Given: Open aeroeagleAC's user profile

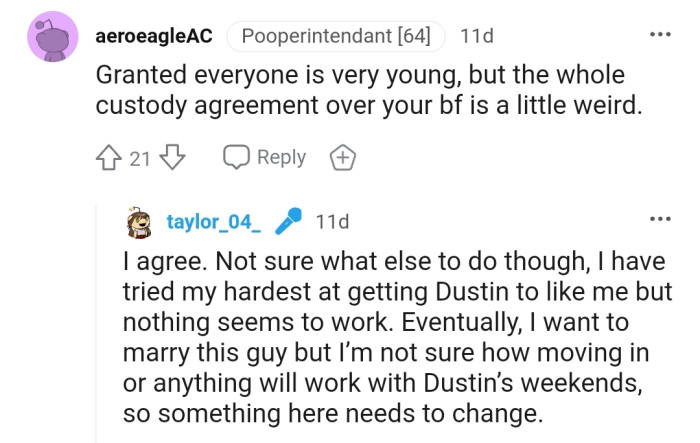Looking at the screenshot, I should coord(152,37).
